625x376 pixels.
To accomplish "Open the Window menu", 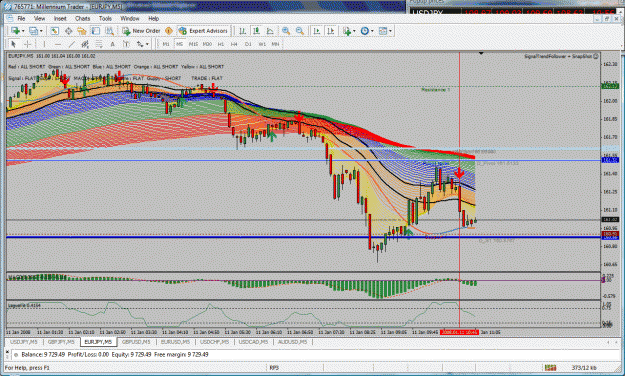I will point(130,18).
